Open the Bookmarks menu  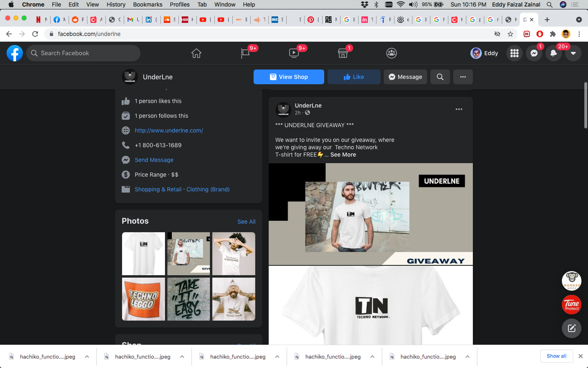pyautogui.click(x=148, y=4)
